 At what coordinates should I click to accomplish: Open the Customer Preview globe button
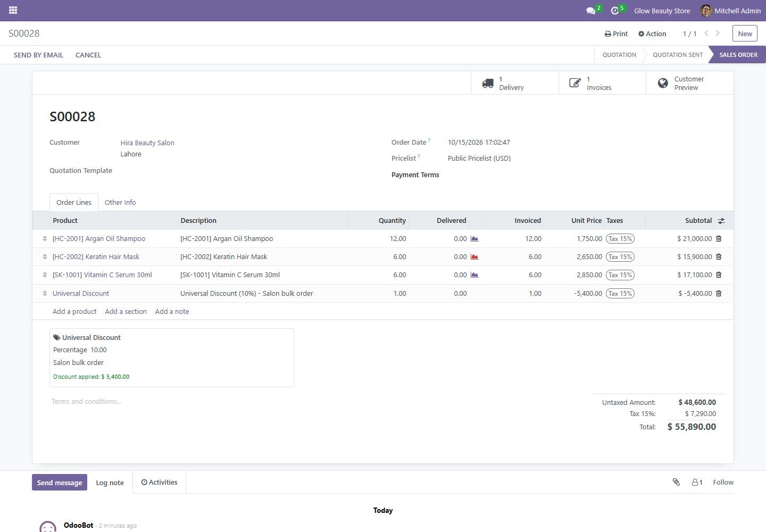tap(689, 83)
